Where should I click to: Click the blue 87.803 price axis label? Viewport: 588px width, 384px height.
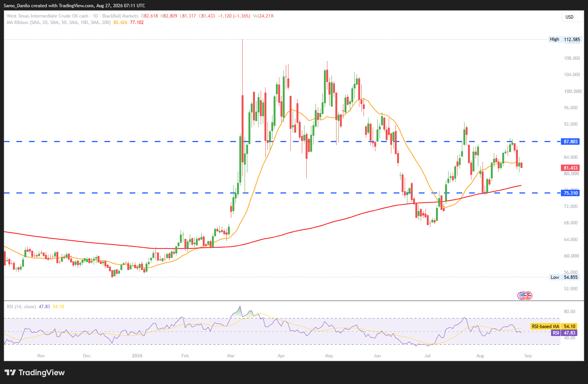tap(571, 142)
